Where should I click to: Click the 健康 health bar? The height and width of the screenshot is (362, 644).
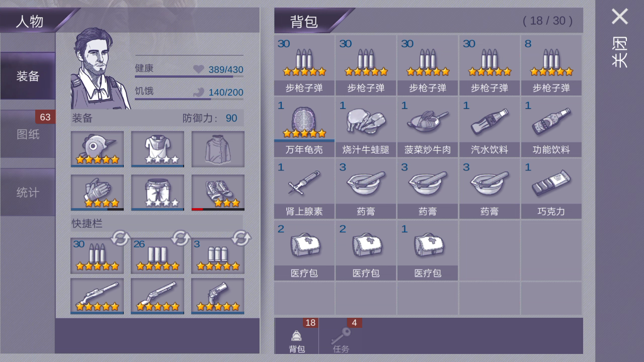click(189, 70)
